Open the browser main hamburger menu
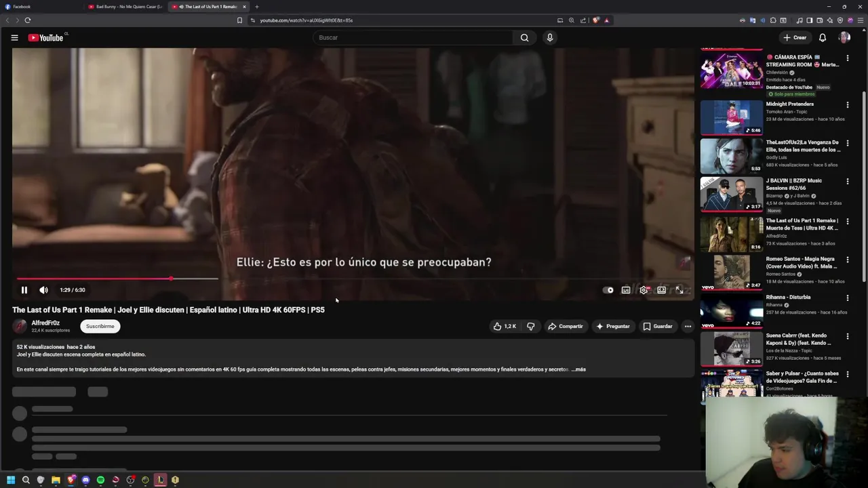Screen dimensions: 868x488 [860, 20]
